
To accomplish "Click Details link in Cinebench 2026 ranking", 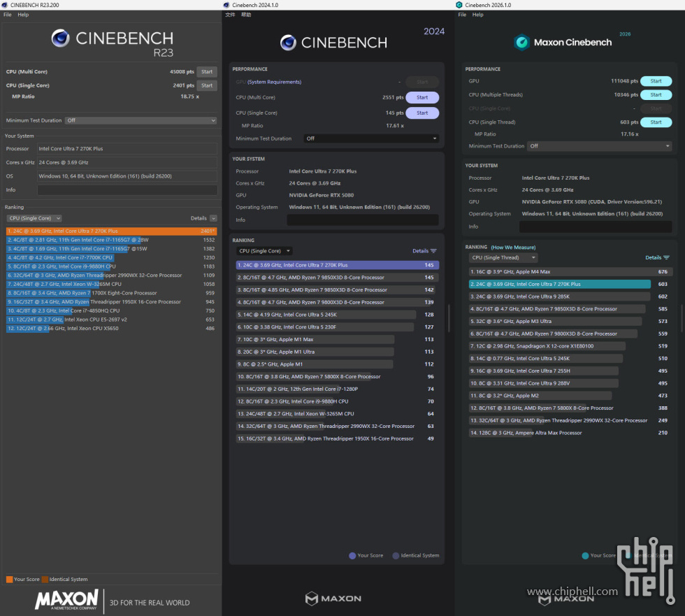I will 653,257.
